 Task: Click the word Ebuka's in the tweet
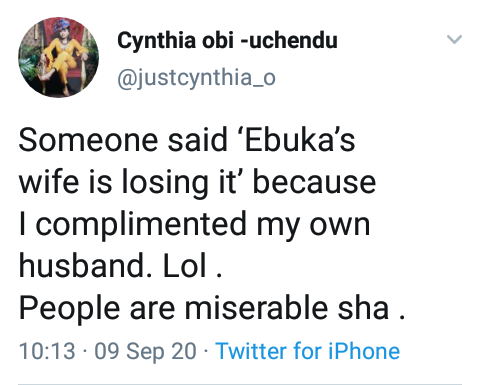click(x=299, y=140)
